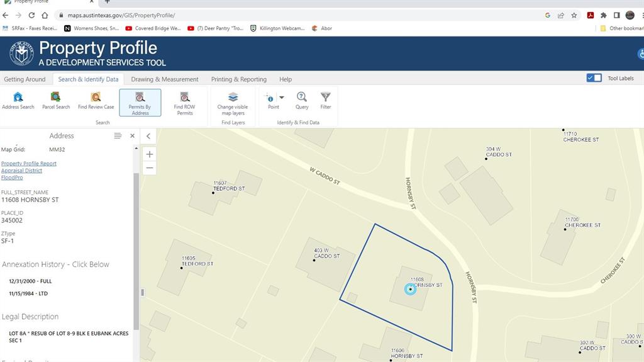Zoom out on the map

point(150,168)
